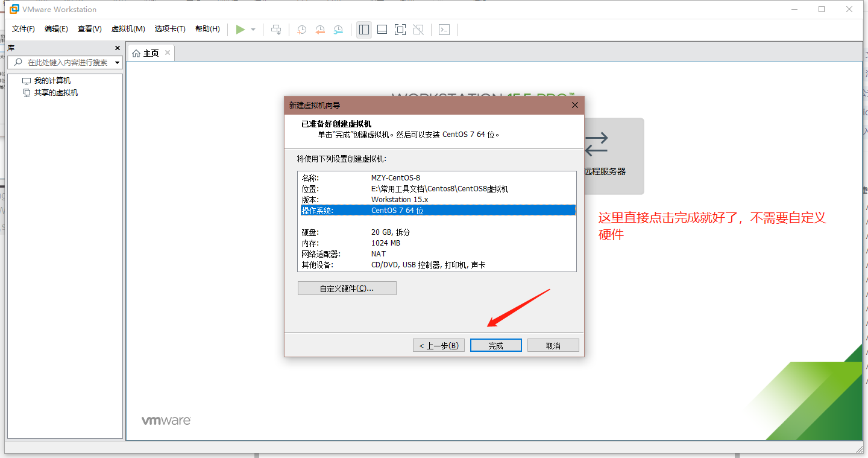Open the library search filter dropdown
This screenshot has width=868, height=458.
pyautogui.click(x=118, y=63)
